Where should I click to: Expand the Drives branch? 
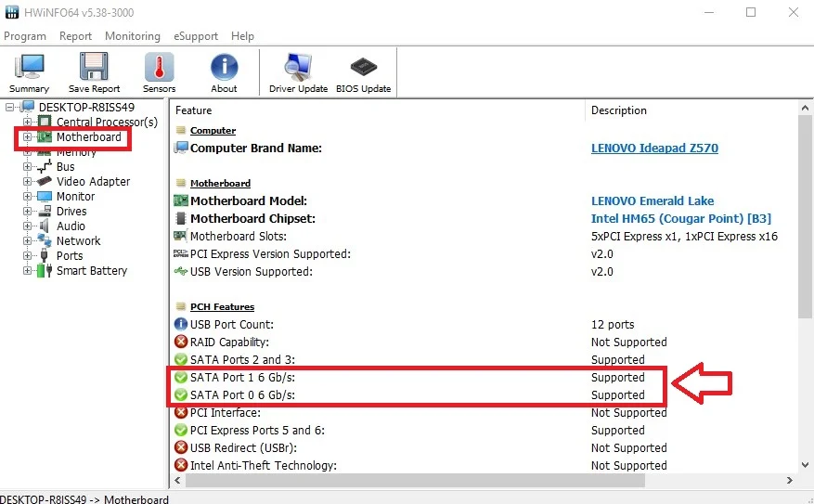pyautogui.click(x=27, y=212)
